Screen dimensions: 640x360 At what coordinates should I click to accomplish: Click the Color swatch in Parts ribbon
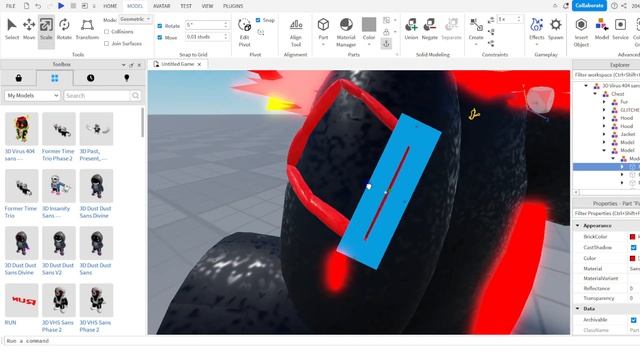click(x=369, y=24)
